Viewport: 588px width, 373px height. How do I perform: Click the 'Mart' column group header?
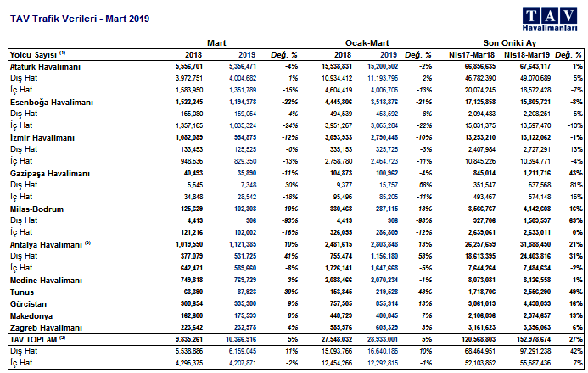point(216,42)
